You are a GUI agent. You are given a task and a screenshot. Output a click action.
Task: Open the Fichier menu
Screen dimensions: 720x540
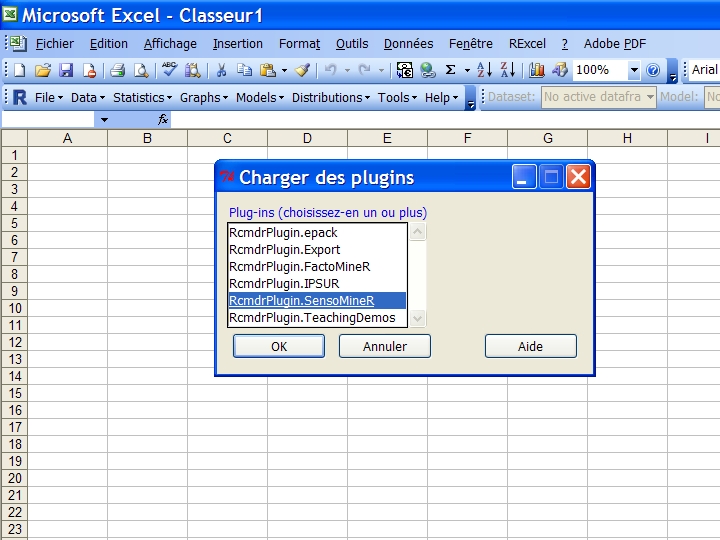(55, 44)
